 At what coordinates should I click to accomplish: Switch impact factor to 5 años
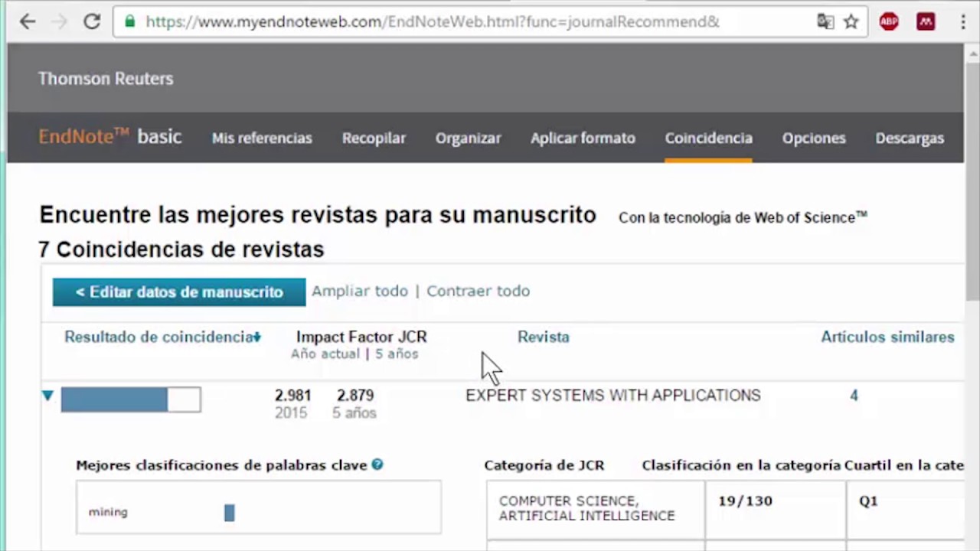click(x=397, y=354)
